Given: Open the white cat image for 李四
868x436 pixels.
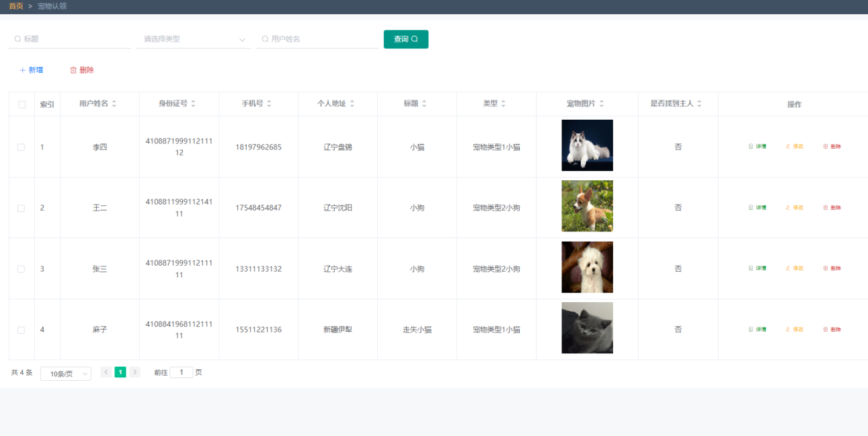Looking at the screenshot, I should click(587, 145).
